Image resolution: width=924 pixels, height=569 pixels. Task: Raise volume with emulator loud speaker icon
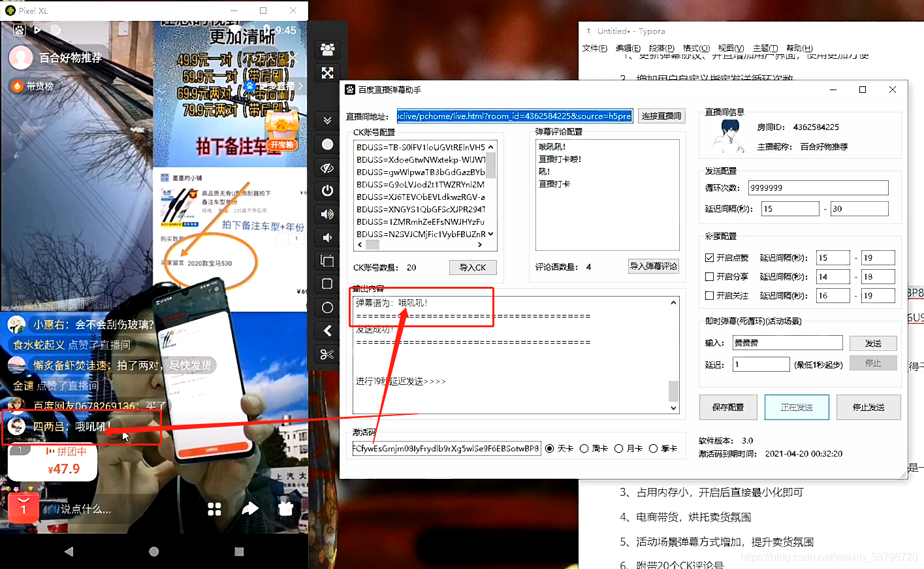point(328,214)
